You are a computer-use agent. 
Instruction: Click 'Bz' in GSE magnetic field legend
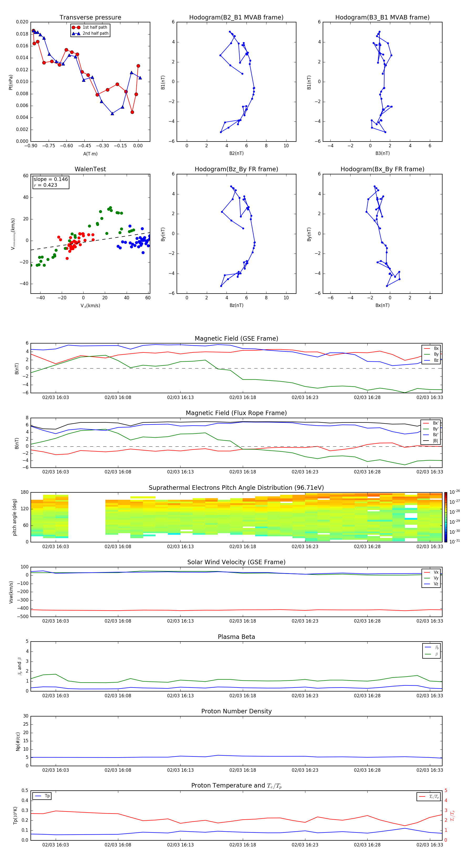pyautogui.click(x=431, y=360)
